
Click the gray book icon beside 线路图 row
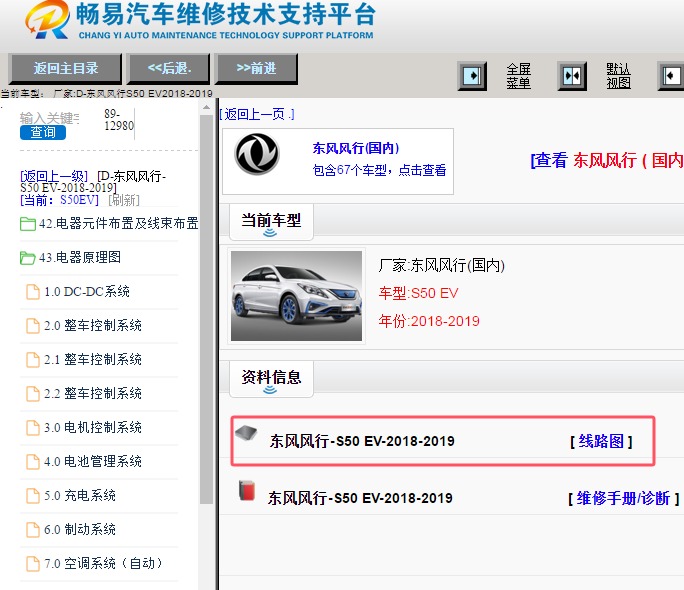tap(246, 434)
